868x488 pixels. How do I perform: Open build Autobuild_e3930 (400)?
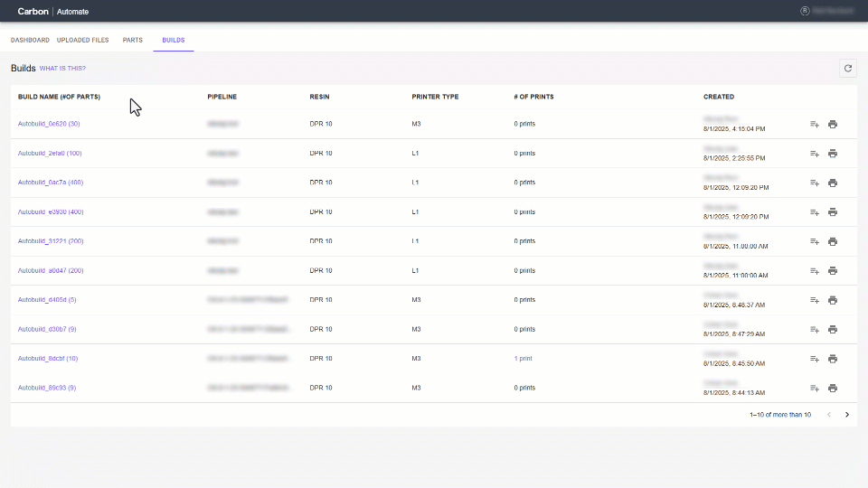[x=51, y=211]
